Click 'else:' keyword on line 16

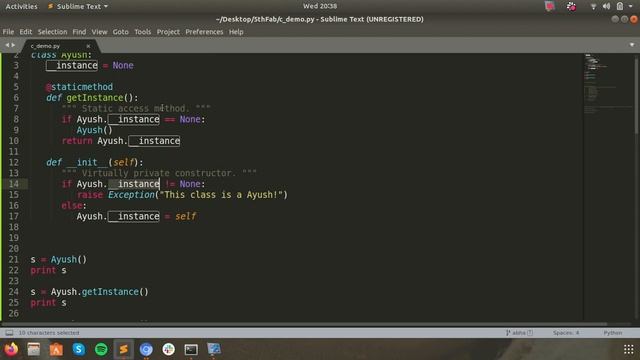tap(74, 206)
